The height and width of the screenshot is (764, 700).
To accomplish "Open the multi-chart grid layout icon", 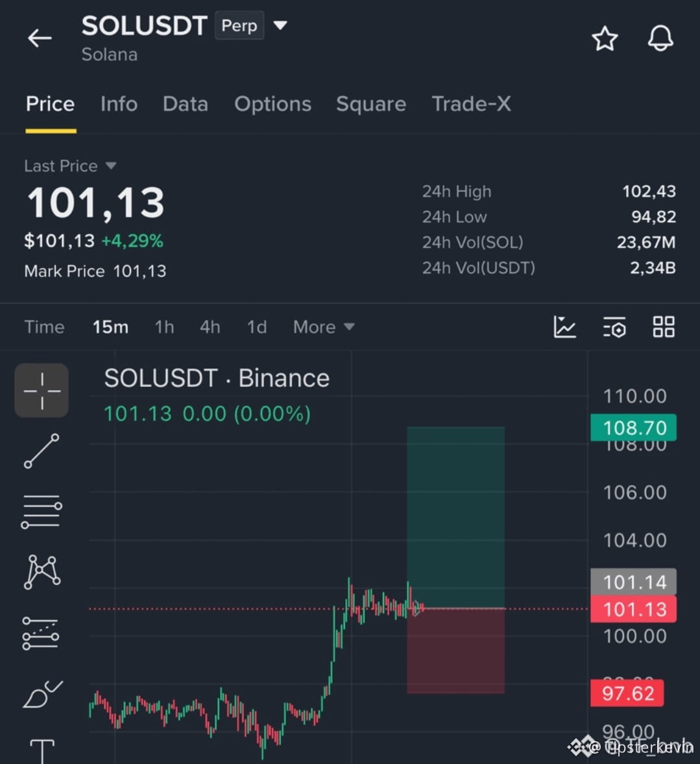I will tap(664, 327).
